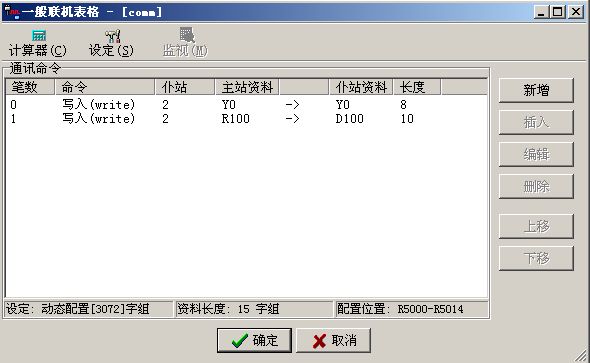The width and height of the screenshot is (590, 363).
Task: Click slave data Y0 cell in row 0
Action: pyautogui.click(x=343, y=105)
